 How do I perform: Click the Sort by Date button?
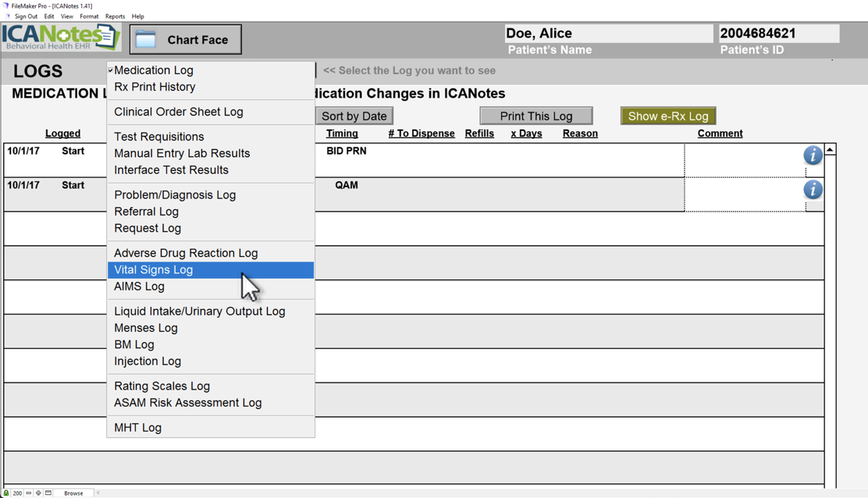coord(354,116)
